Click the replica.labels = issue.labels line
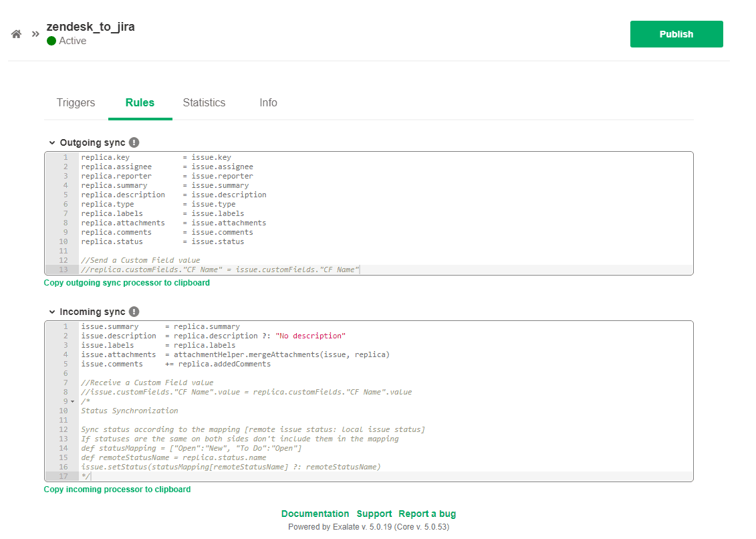The height and width of the screenshot is (539, 756). pyautogui.click(x=162, y=214)
